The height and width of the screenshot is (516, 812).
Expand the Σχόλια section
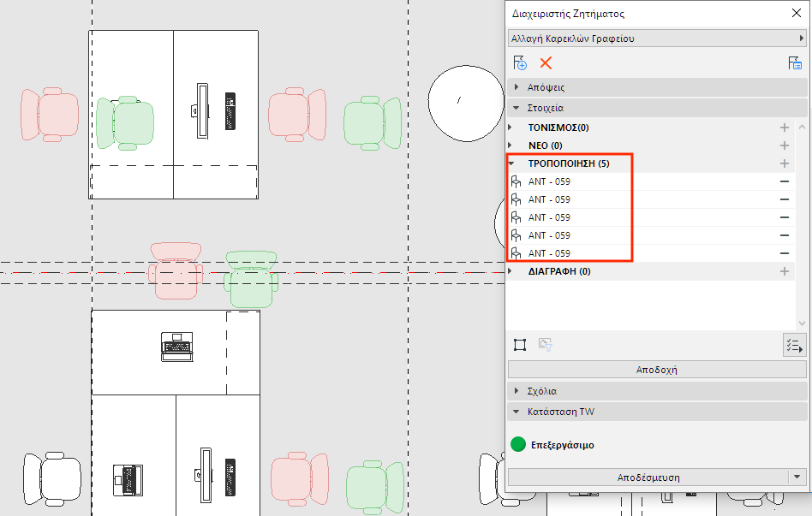coord(516,391)
